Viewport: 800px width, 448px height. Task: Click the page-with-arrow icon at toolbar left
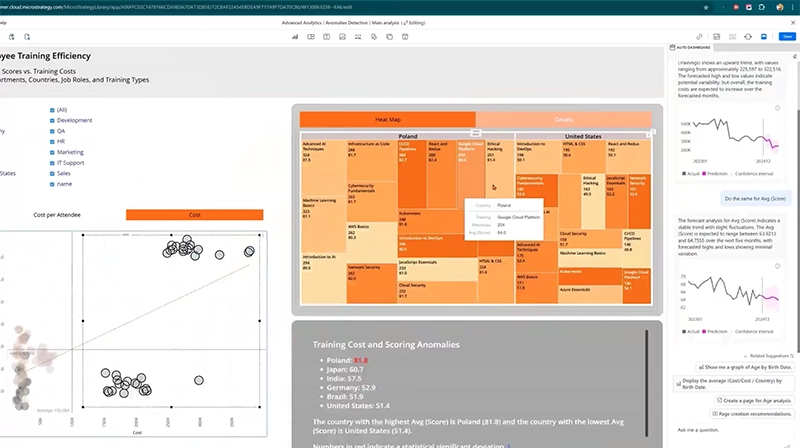click(27, 37)
